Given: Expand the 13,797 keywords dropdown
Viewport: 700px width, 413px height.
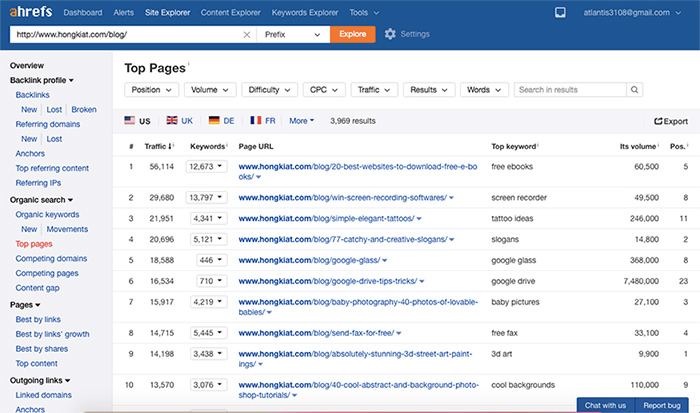Looking at the screenshot, I should (206, 197).
